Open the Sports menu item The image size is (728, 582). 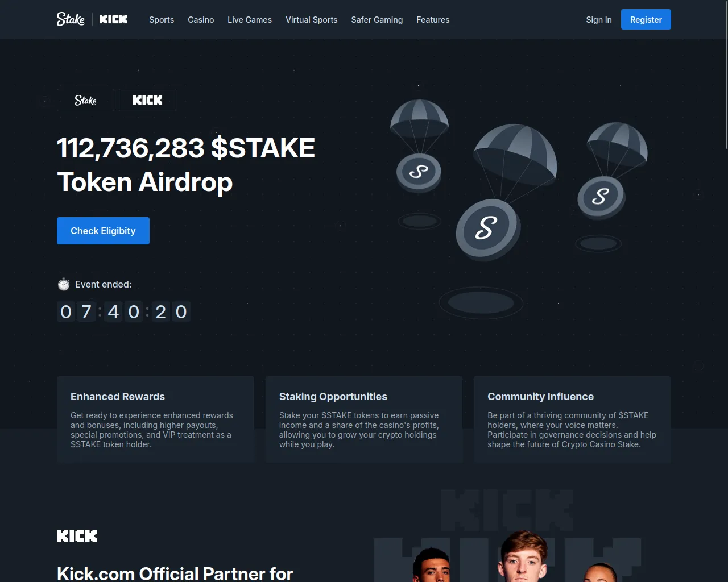[162, 19]
